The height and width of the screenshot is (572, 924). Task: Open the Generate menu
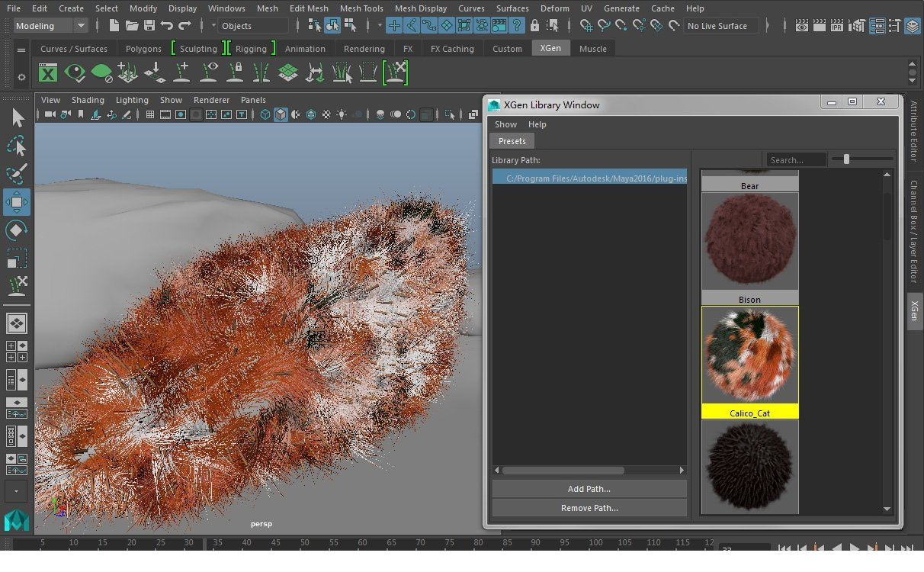(x=621, y=8)
